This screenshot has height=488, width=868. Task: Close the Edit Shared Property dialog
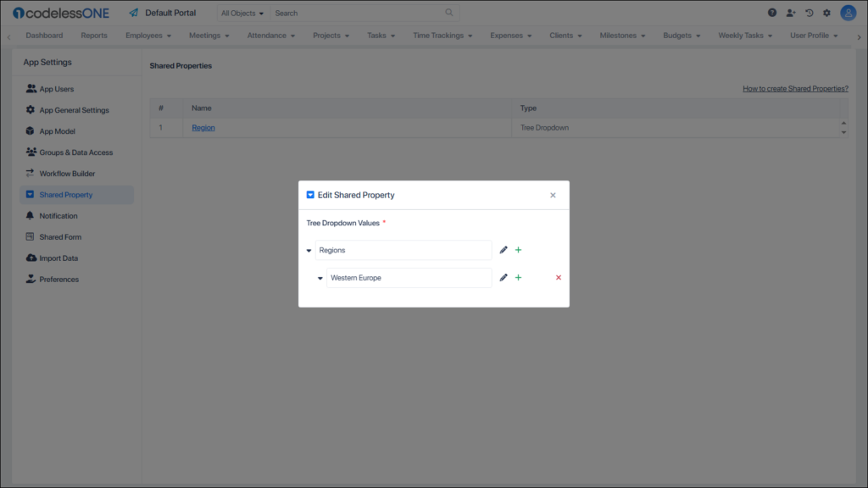point(553,196)
